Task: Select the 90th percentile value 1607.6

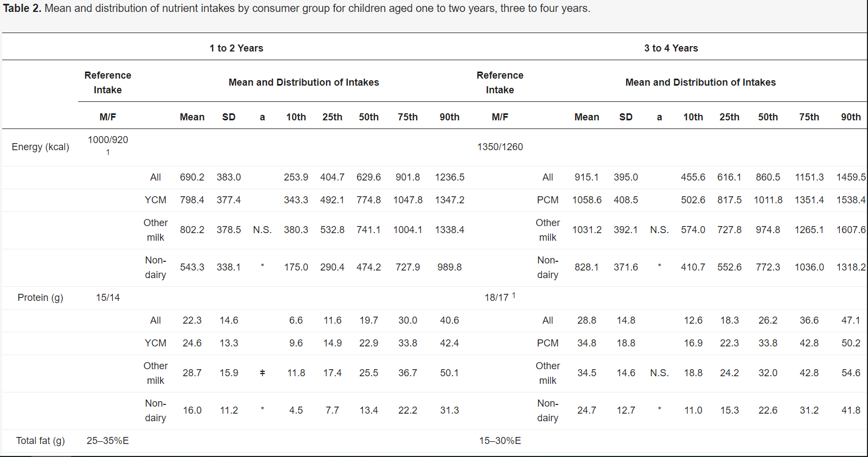Action: pyautogui.click(x=851, y=230)
